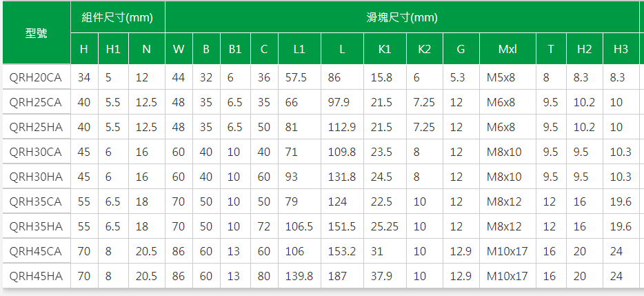The image size is (644, 296).
Task: Click the M10x17 value in QRH45HA row
Action: (x=507, y=276)
